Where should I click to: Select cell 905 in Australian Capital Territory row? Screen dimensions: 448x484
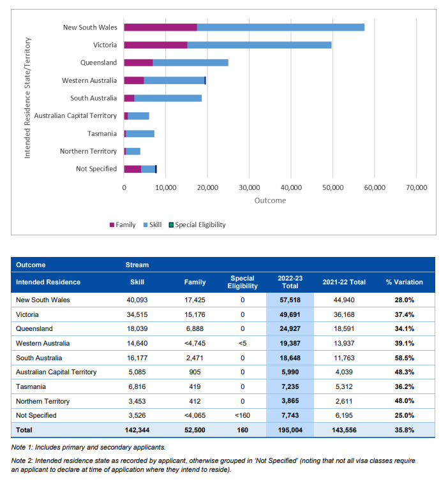coord(195,372)
